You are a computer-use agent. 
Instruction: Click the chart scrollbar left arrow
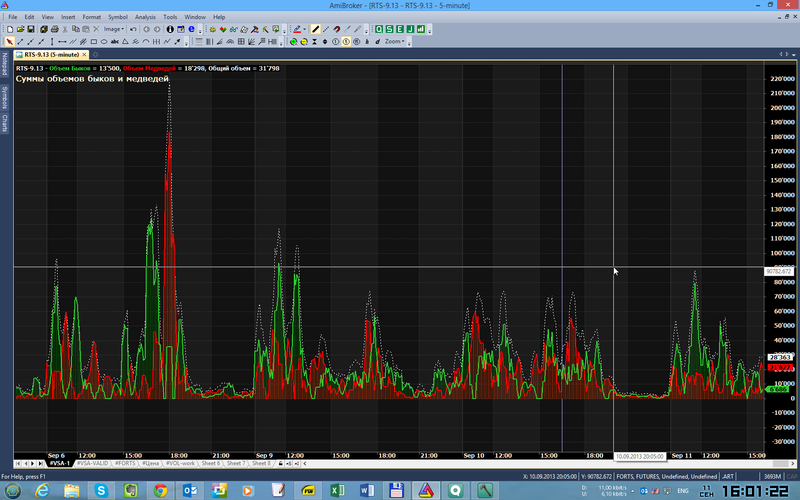[305, 463]
